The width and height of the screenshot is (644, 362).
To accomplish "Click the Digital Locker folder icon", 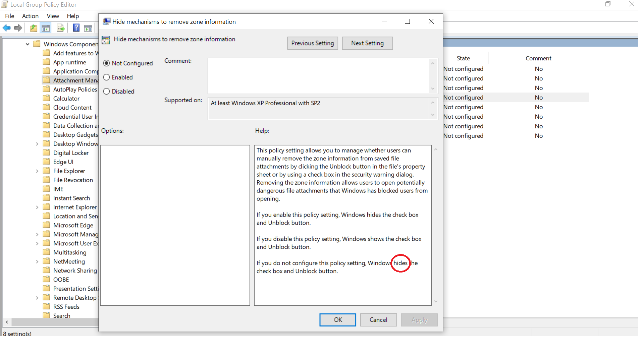I will [47, 153].
